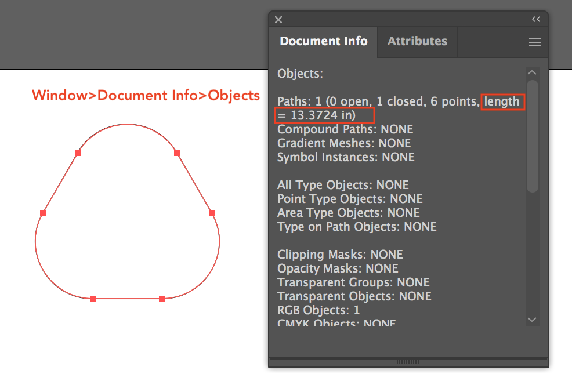Click 'RGB Objects: 1' line
The width and height of the screenshot is (572, 392).
[x=318, y=310]
